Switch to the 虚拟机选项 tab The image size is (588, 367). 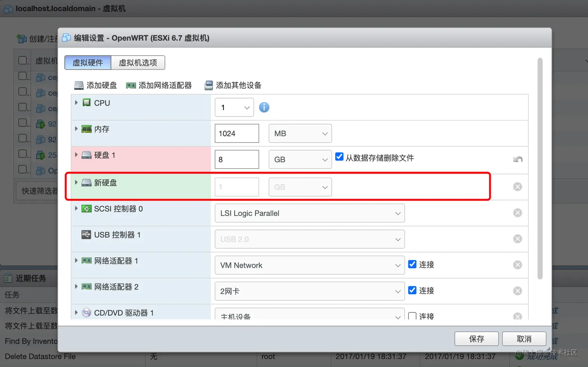pyautogui.click(x=138, y=63)
